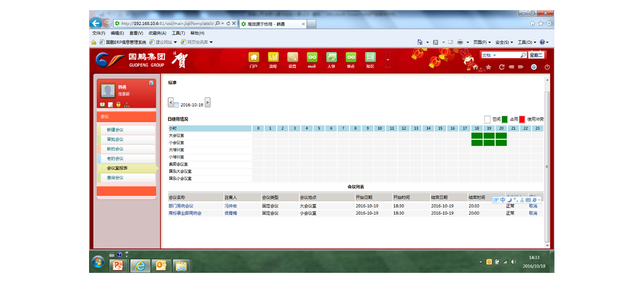
Task: Open the 帮助(H) menu
Action: pyautogui.click(x=197, y=33)
